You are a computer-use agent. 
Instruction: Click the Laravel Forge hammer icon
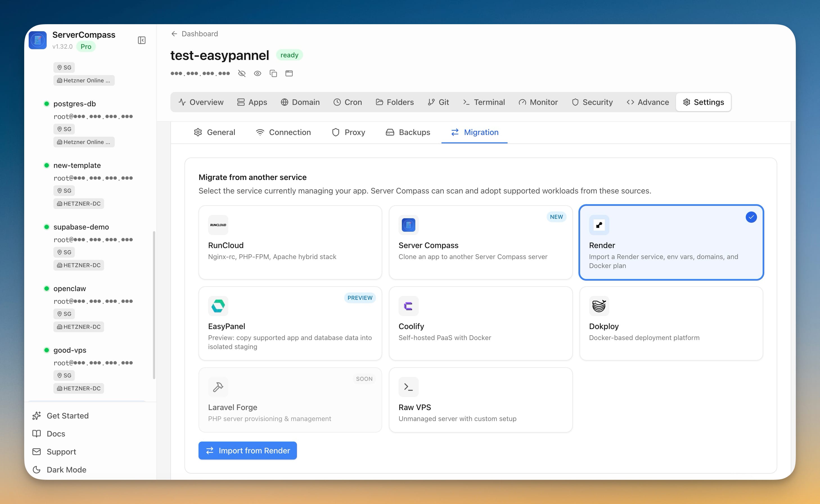[x=218, y=387]
